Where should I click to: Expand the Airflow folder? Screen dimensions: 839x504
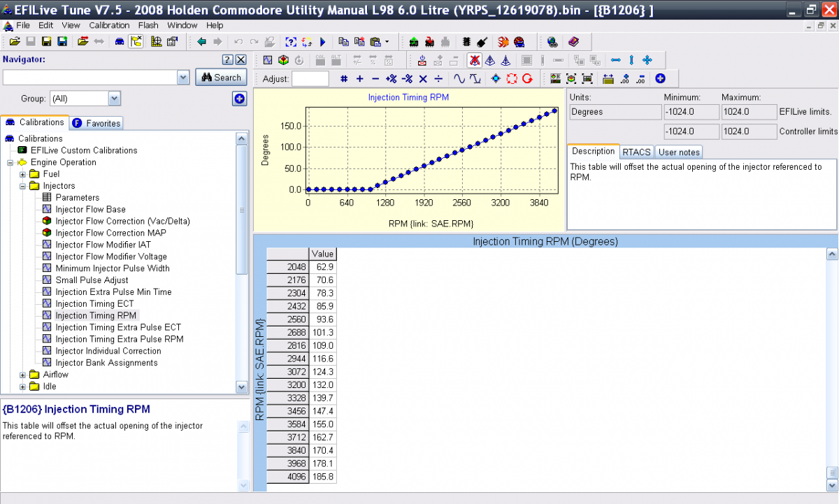click(23, 375)
